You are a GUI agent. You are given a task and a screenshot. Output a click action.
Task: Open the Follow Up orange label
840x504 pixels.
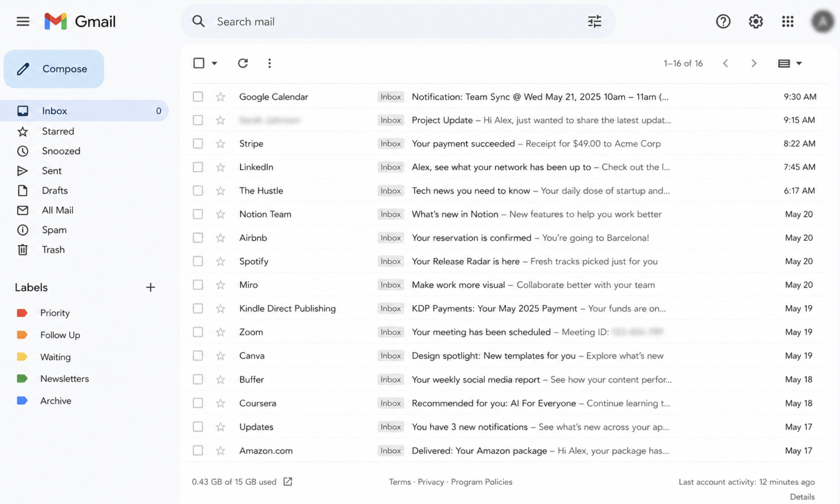[49, 335]
